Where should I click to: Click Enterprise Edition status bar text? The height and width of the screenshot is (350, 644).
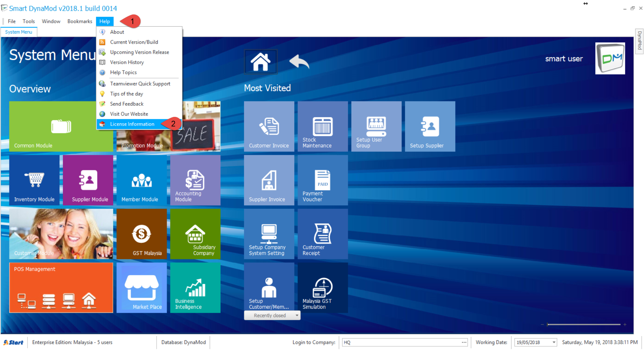tap(72, 342)
